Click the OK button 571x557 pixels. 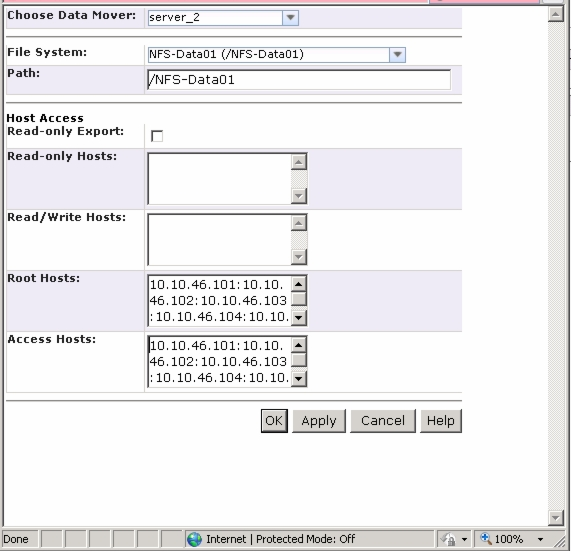point(274,421)
